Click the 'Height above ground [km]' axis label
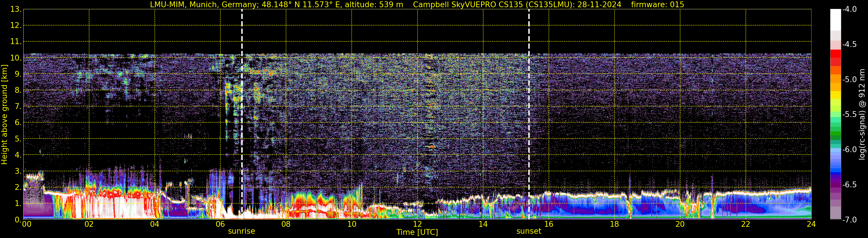Viewport: 868px width, 238px height. [4, 115]
